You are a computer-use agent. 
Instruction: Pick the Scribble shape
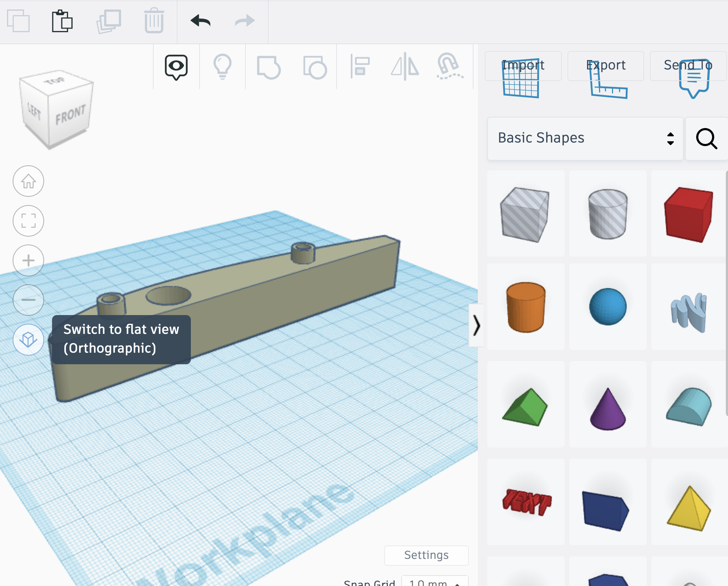point(689,307)
